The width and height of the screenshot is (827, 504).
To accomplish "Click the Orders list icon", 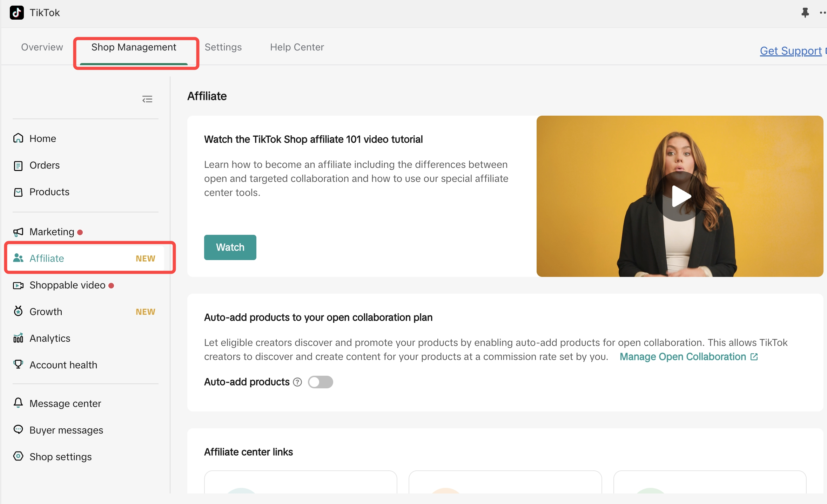I will 18,165.
